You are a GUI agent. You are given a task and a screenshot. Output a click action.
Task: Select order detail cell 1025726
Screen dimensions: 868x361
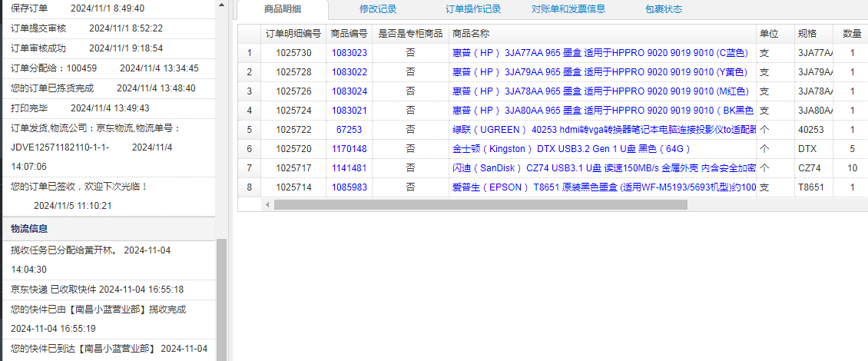click(293, 91)
